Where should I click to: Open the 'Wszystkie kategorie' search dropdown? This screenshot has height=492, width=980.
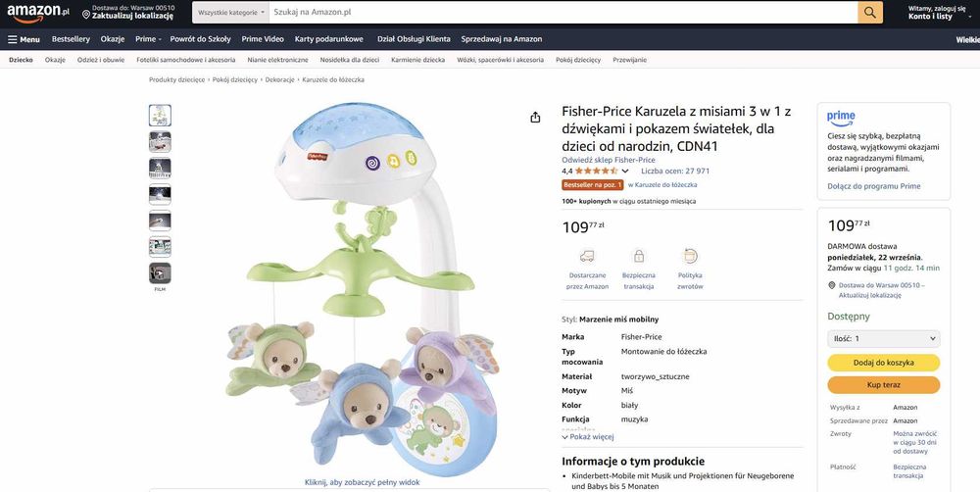click(229, 13)
